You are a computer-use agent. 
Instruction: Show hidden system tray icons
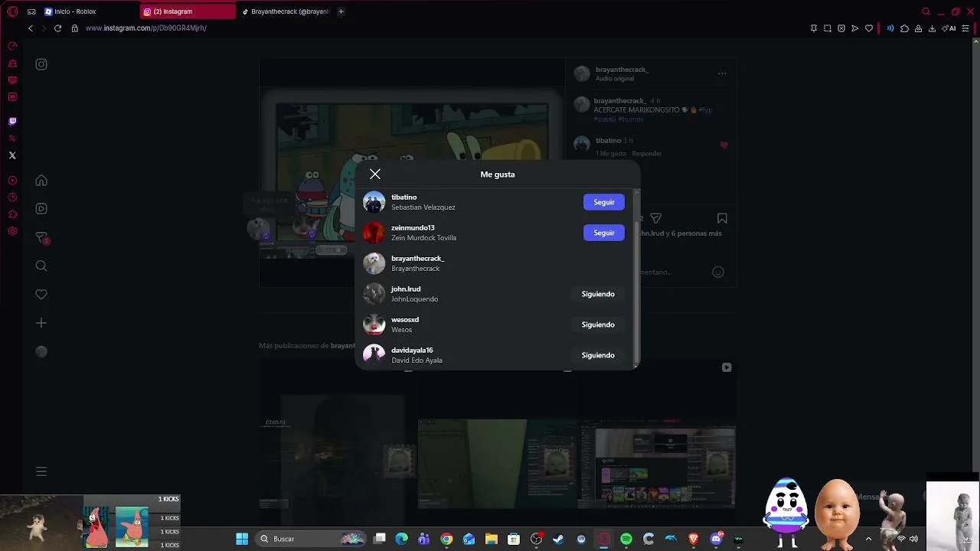868,539
